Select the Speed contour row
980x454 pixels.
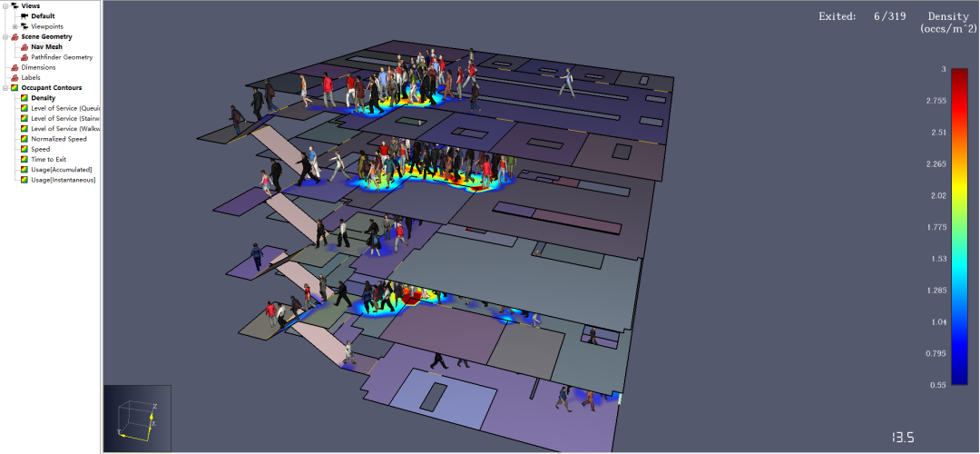40,150
